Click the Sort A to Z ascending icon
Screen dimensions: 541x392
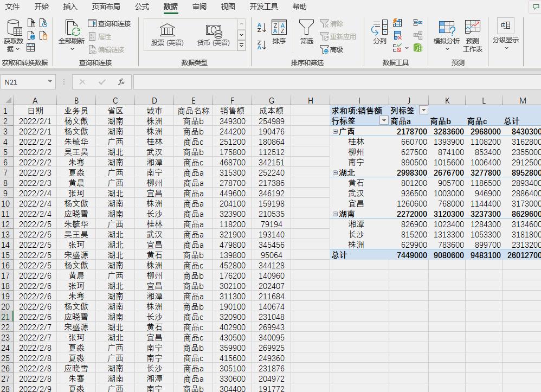[x=261, y=27]
